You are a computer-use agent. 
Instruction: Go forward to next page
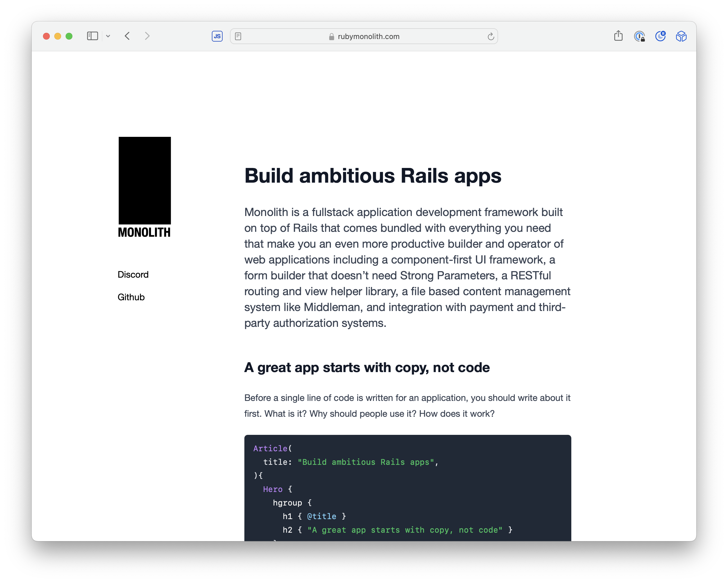147,36
